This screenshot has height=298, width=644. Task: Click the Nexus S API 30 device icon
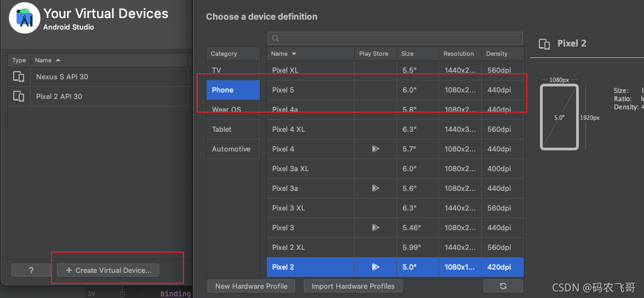[19, 77]
